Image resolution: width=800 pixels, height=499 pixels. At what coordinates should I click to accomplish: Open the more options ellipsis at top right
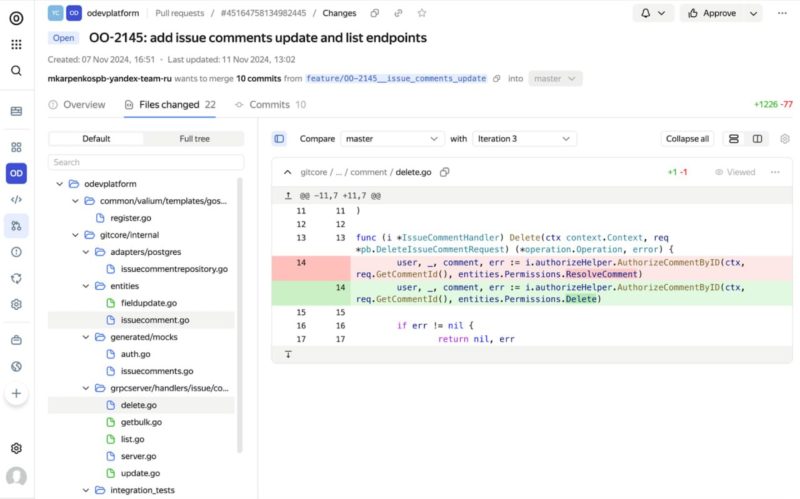tap(782, 13)
